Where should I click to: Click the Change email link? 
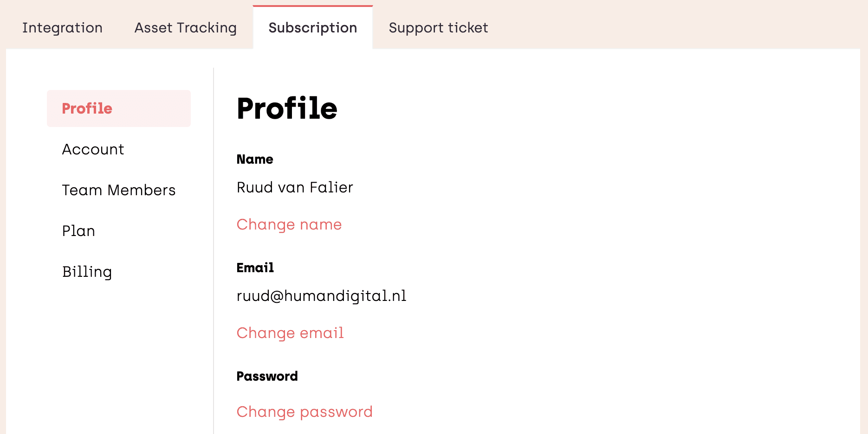(290, 333)
